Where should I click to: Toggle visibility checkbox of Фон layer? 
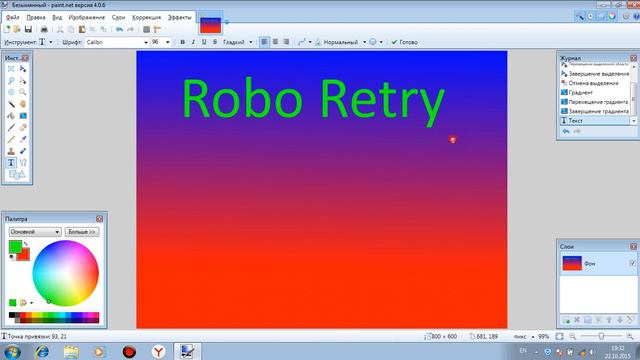[632, 263]
